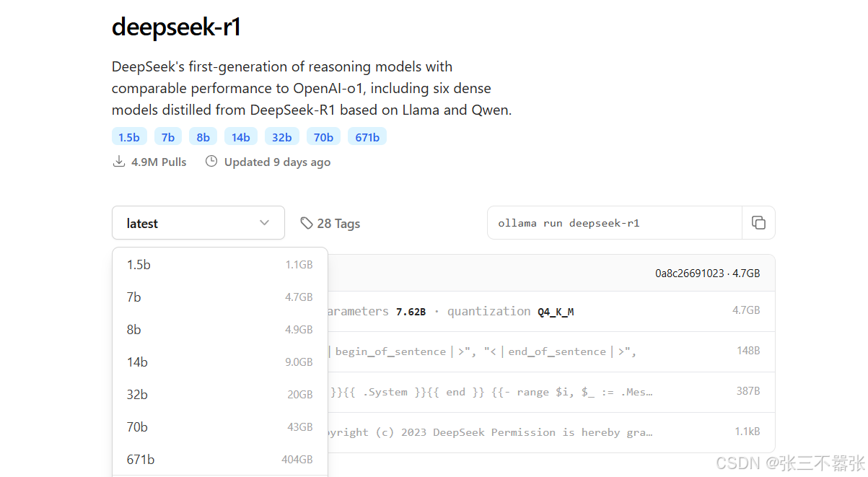Click the ollama run command input field

coord(613,223)
